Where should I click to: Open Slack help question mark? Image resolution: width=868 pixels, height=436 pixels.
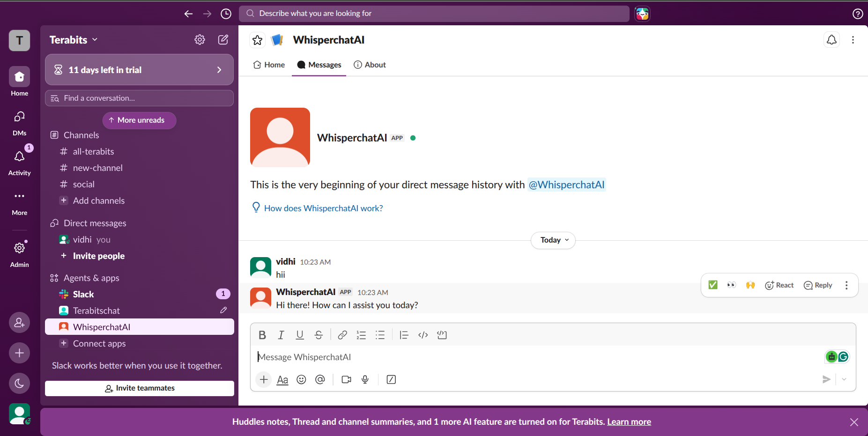pyautogui.click(x=857, y=14)
